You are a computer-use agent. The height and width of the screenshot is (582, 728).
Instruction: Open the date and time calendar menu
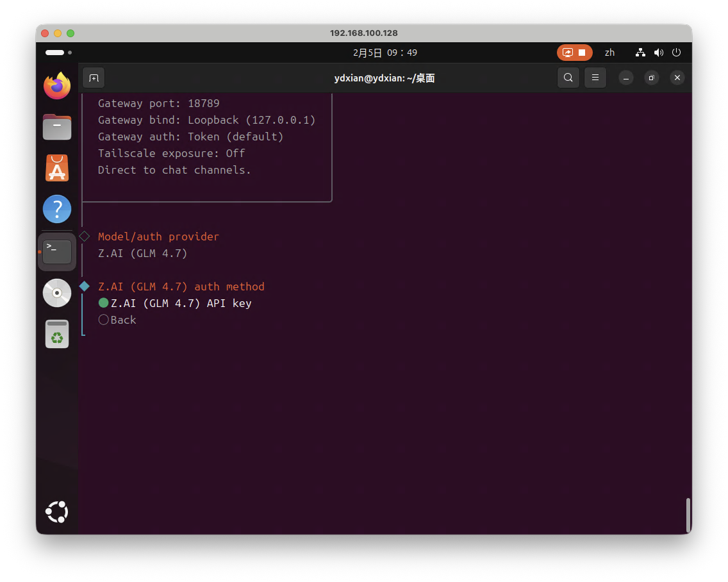pos(385,53)
